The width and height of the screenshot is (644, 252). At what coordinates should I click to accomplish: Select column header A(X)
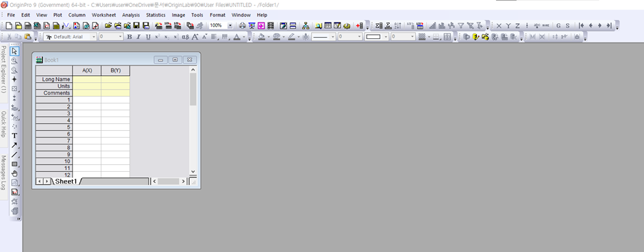pyautogui.click(x=86, y=71)
